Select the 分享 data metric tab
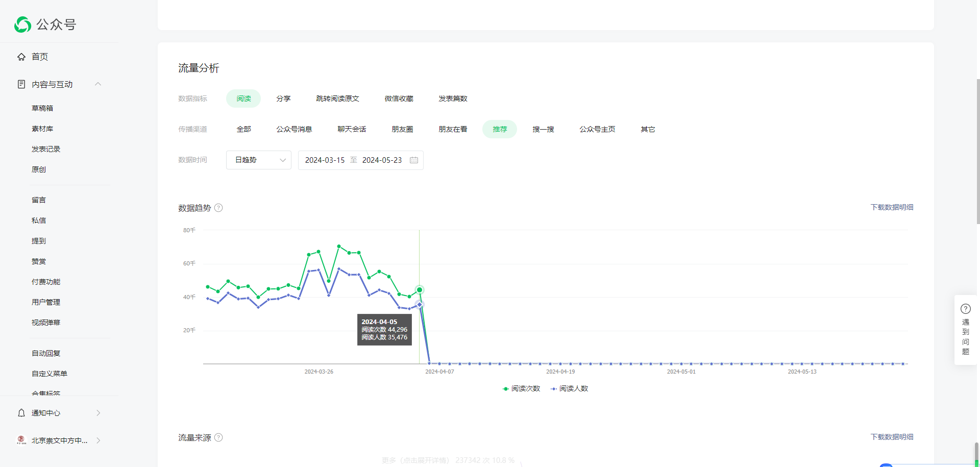Viewport: 980px width, 467px height. point(283,99)
